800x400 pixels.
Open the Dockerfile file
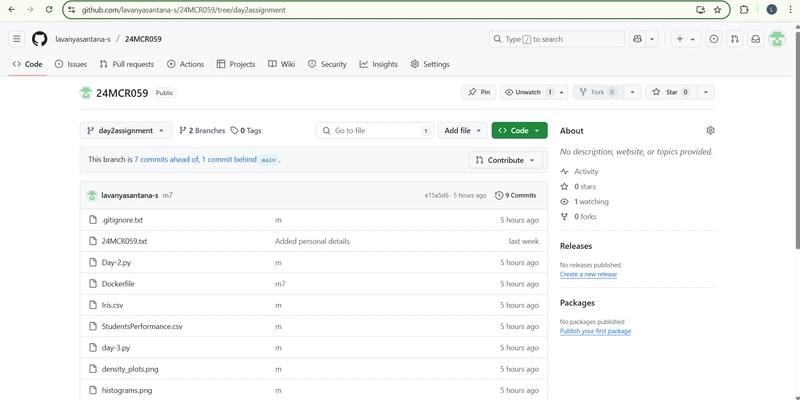coord(118,284)
